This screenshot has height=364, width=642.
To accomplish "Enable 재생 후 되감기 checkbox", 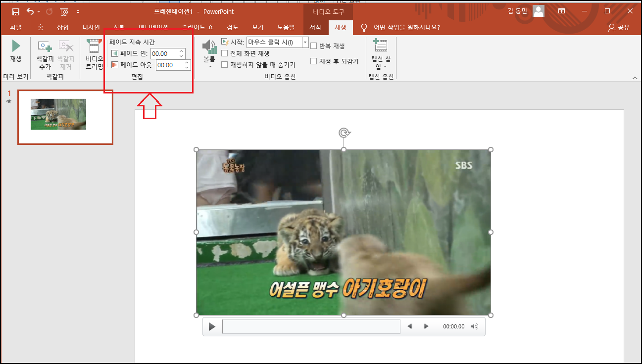I will (x=314, y=61).
